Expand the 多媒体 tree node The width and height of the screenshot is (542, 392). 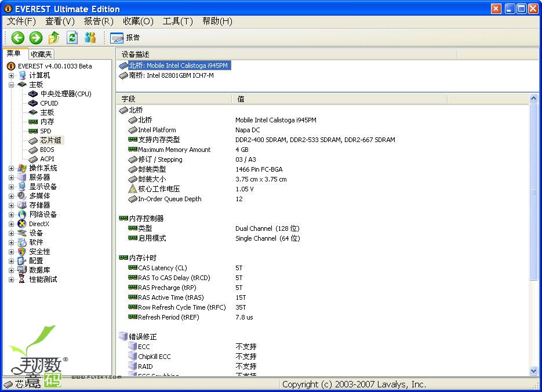pyautogui.click(x=12, y=196)
